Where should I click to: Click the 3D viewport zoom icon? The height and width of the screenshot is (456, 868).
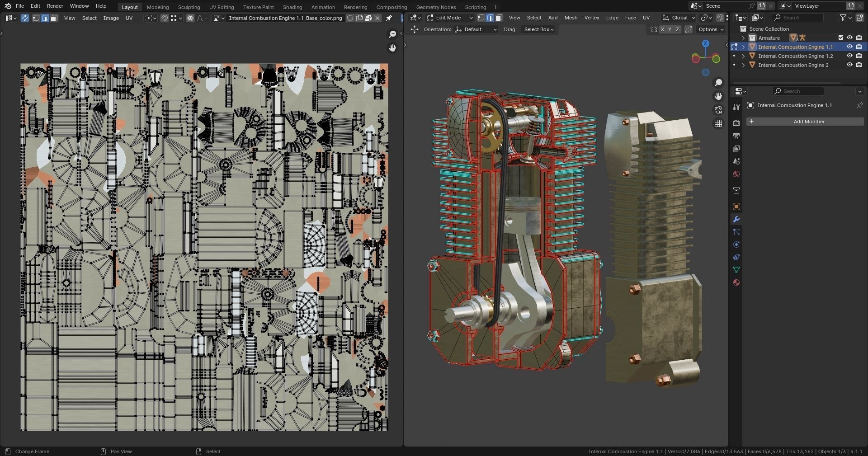(718, 83)
